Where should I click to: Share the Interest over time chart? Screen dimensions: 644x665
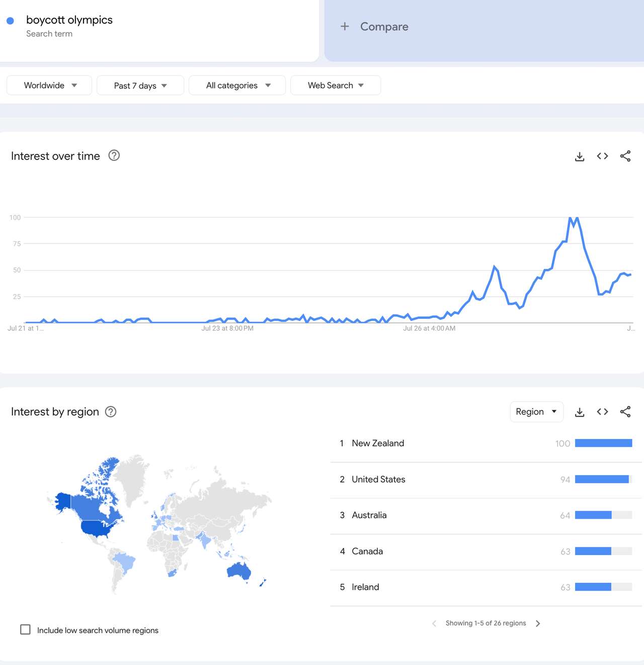[625, 156]
